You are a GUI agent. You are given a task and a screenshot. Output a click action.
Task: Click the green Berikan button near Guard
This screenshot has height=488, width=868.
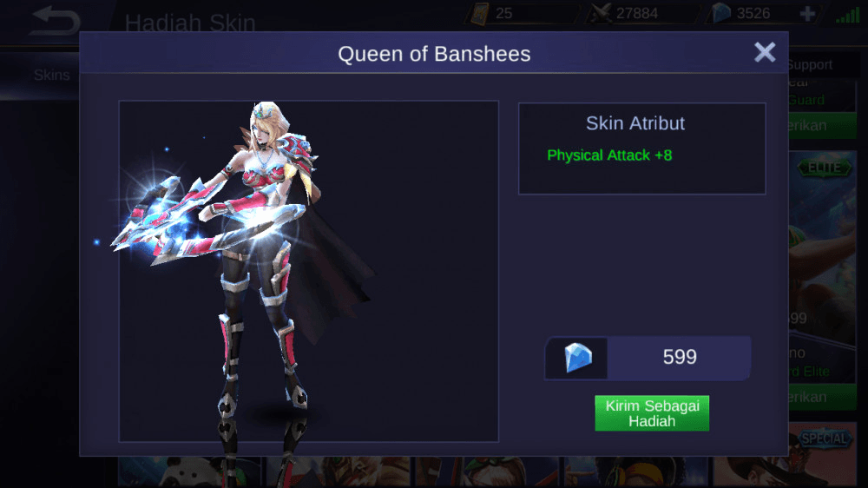pyautogui.click(x=822, y=126)
